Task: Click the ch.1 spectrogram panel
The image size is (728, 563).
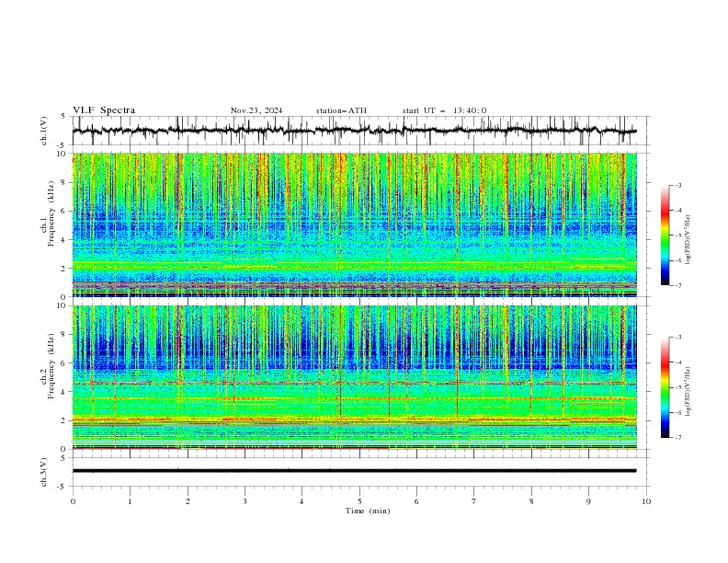Action: click(x=355, y=224)
